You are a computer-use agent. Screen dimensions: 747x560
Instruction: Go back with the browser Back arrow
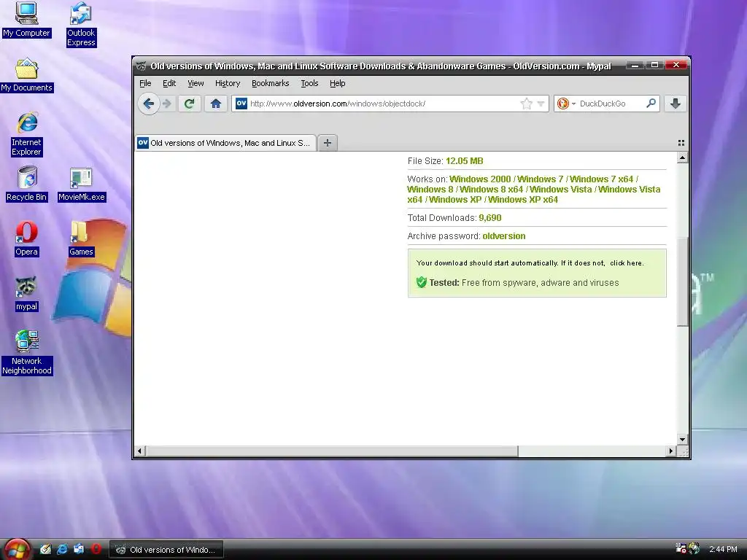coord(148,104)
